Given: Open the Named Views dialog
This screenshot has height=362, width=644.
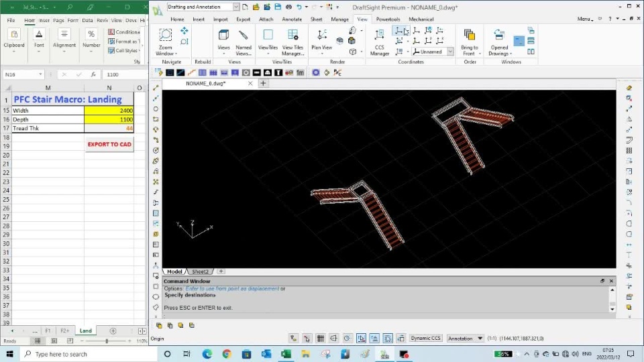Looking at the screenshot, I should pos(243,42).
